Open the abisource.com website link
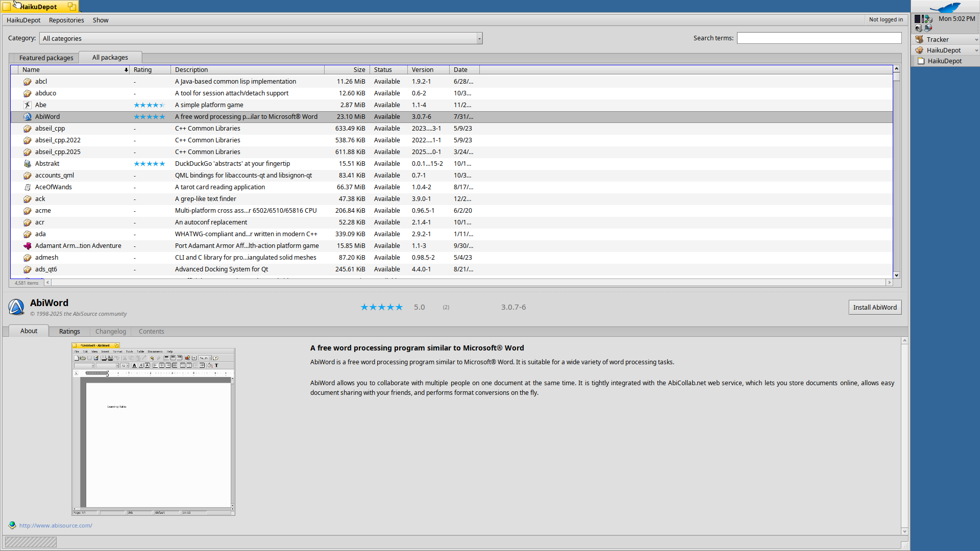 [x=56, y=525]
